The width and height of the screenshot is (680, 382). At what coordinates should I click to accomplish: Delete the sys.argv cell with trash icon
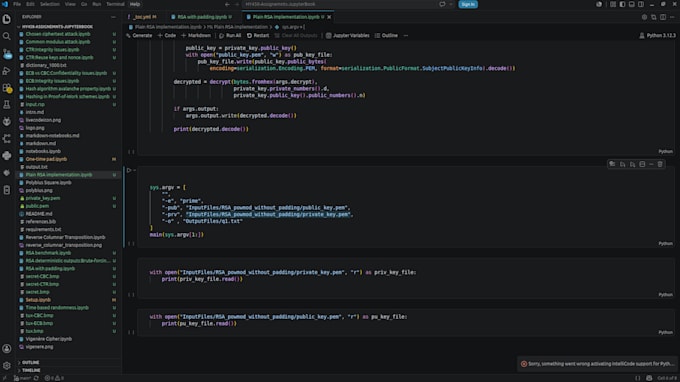pos(660,164)
